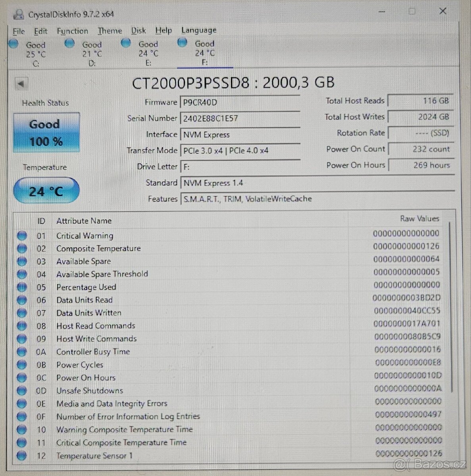Click the Good 100% health status button
Viewport: 471px width, 476px height.
pyautogui.click(x=46, y=132)
